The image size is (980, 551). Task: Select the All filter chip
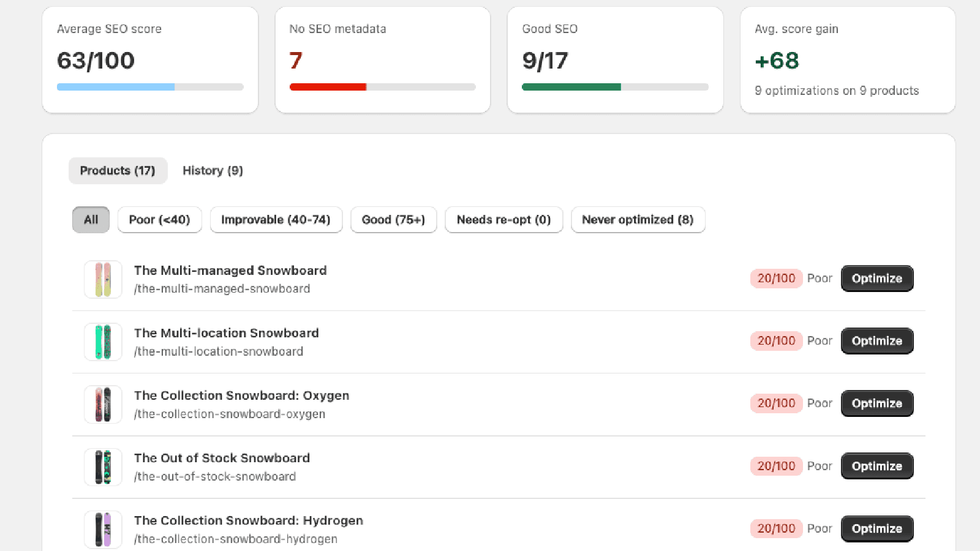click(x=91, y=220)
